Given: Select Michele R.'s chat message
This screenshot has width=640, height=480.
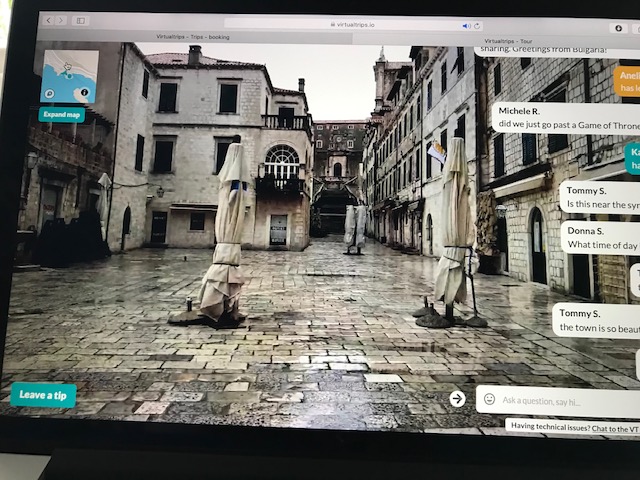Looking at the screenshot, I should point(565,117).
